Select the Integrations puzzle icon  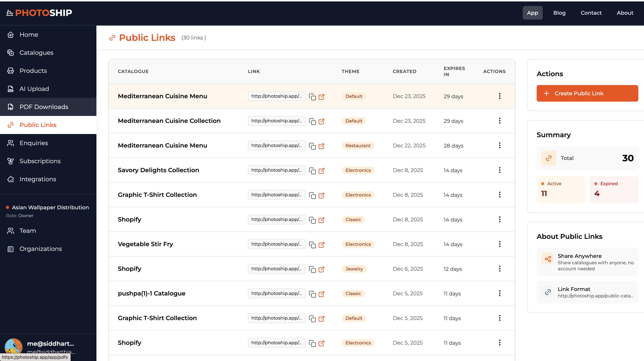[x=10, y=179]
